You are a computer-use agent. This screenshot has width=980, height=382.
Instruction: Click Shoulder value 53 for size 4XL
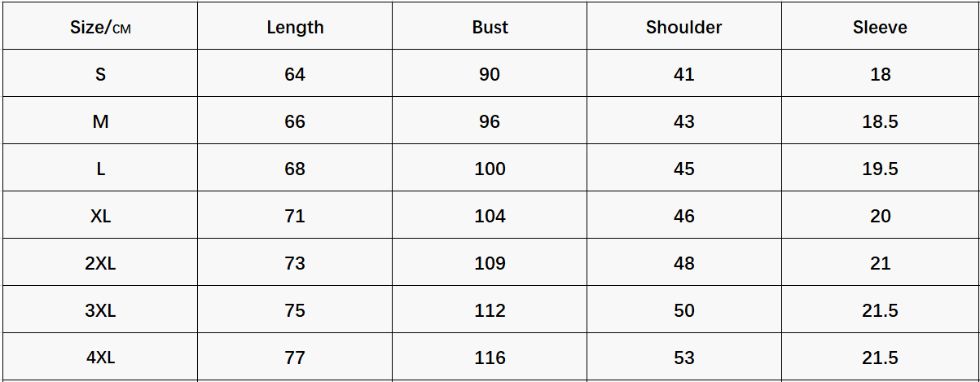pyautogui.click(x=683, y=358)
